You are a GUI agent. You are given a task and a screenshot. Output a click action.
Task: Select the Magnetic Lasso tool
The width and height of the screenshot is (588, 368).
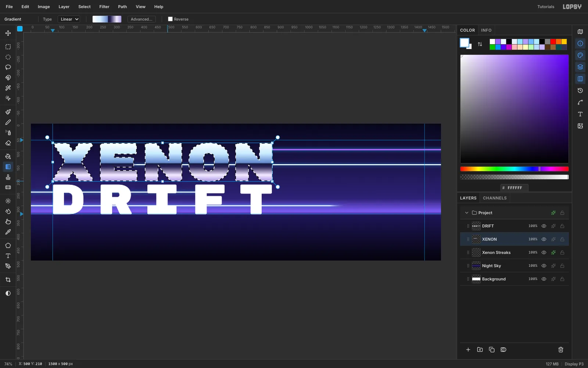coord(8,78)
